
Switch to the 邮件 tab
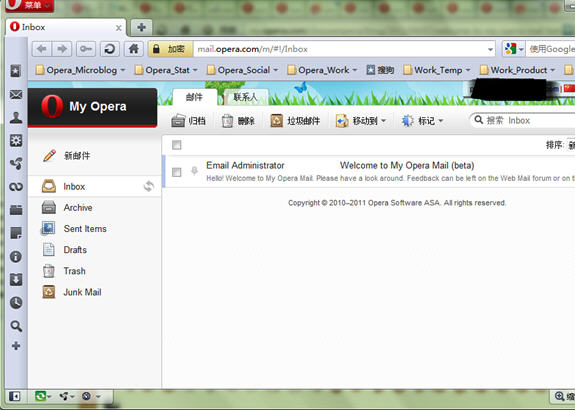(x=194, y=97)
